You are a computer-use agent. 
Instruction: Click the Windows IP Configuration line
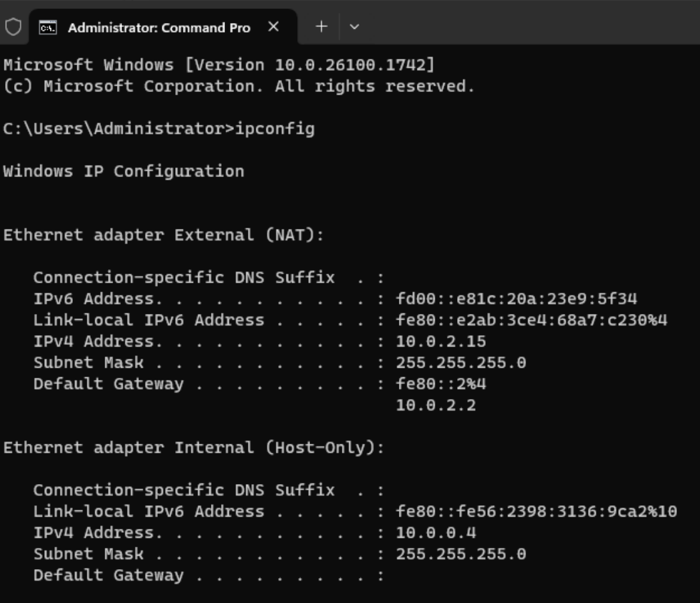[123, 171]
